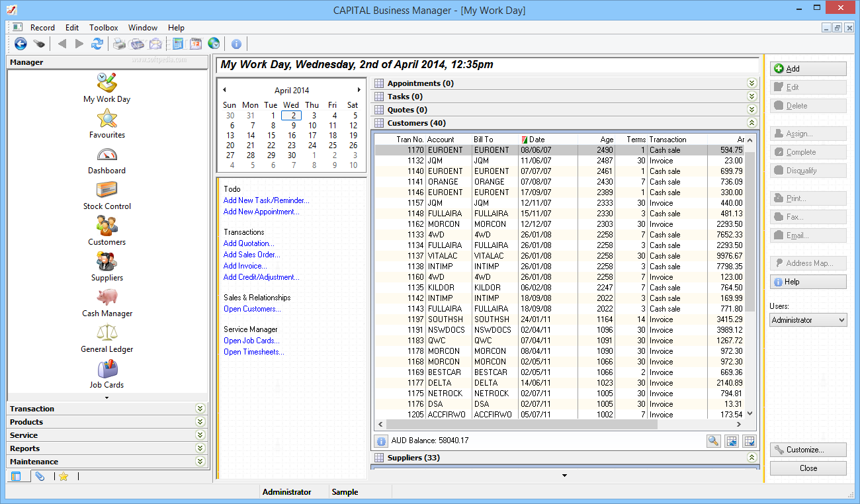Click the Fax machine toolbar icon

(x=138, y=44)
